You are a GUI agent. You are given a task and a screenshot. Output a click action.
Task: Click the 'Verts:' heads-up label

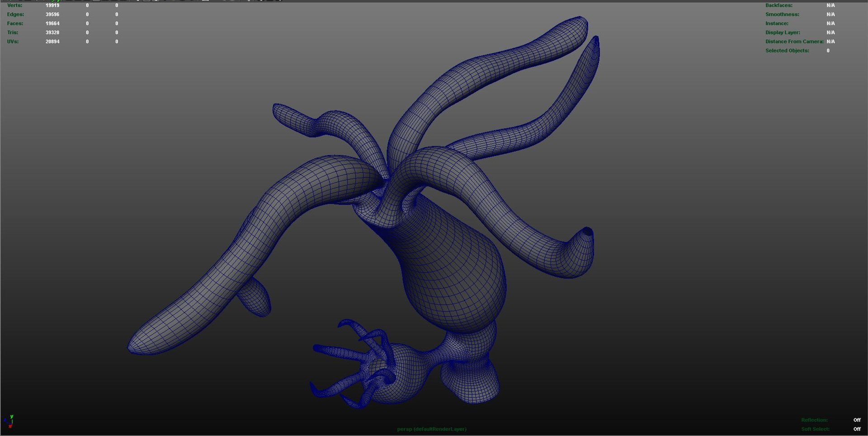click(14, 5)
